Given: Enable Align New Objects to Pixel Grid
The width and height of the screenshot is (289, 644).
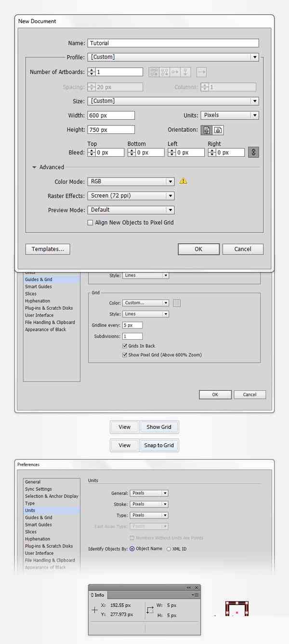Looking at the screenshot, I should [90, 223].
